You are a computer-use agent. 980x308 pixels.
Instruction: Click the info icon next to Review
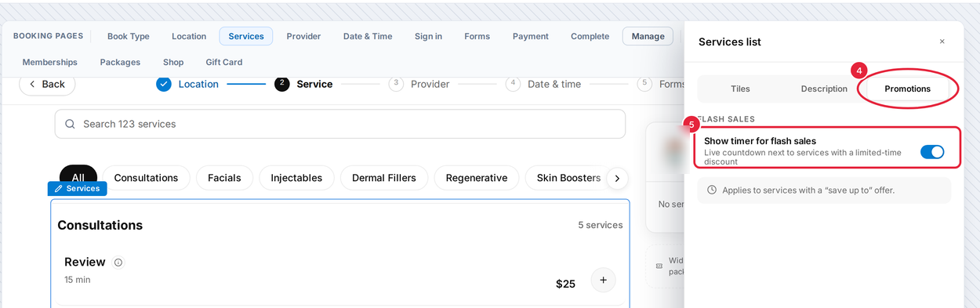[118, 263]
